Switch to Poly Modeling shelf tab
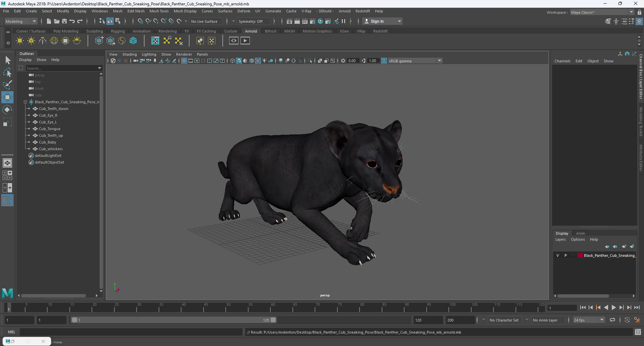The width and height of the screenshot is (644, 346). click(x=66, y=31)
